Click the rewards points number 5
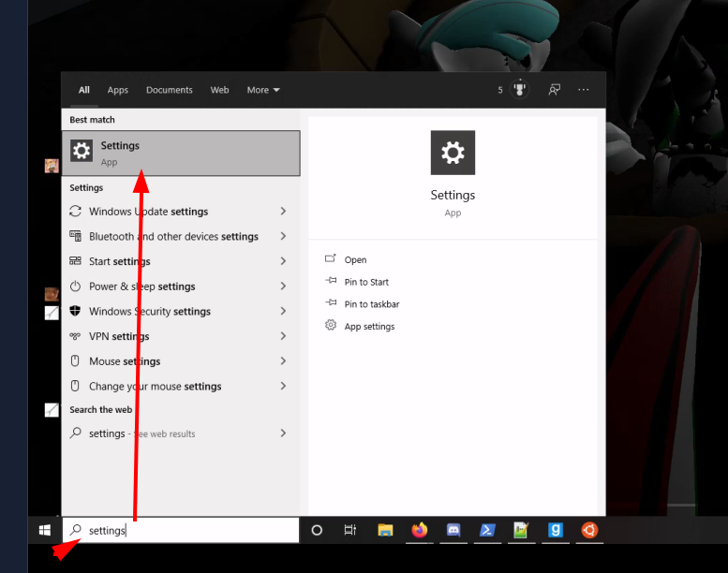Viewport: 728px width, 573px height. point(500,90)
